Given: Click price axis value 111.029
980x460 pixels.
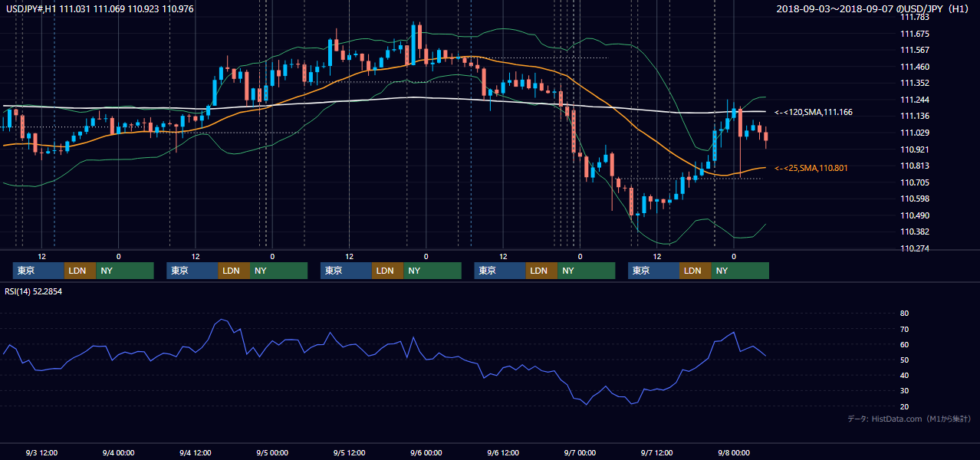Looking at the screenshot, I should 914,133.
